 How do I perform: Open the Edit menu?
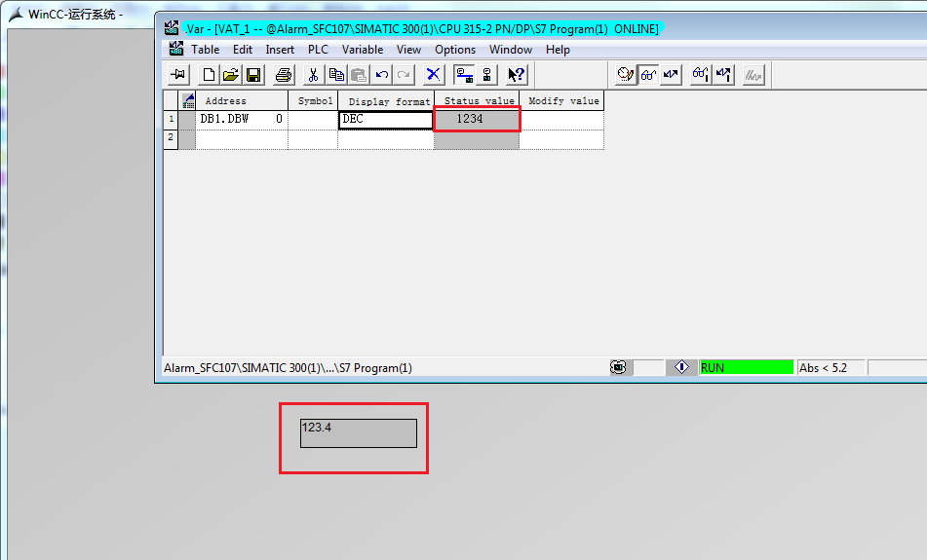coord(243,50)
